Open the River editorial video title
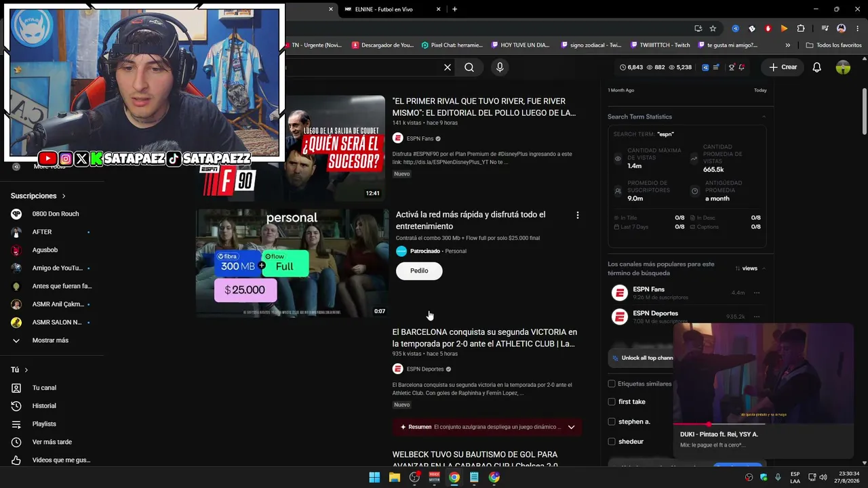This screenshot has width=868, height=488. (x=484, y=107)
